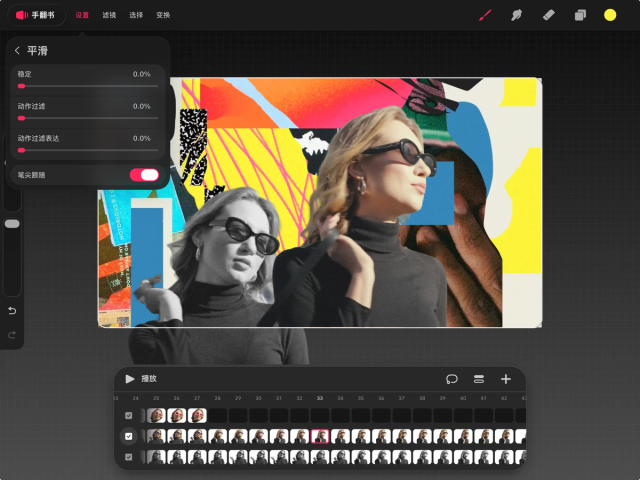Select the paintbrush tool

click(485, 16)
